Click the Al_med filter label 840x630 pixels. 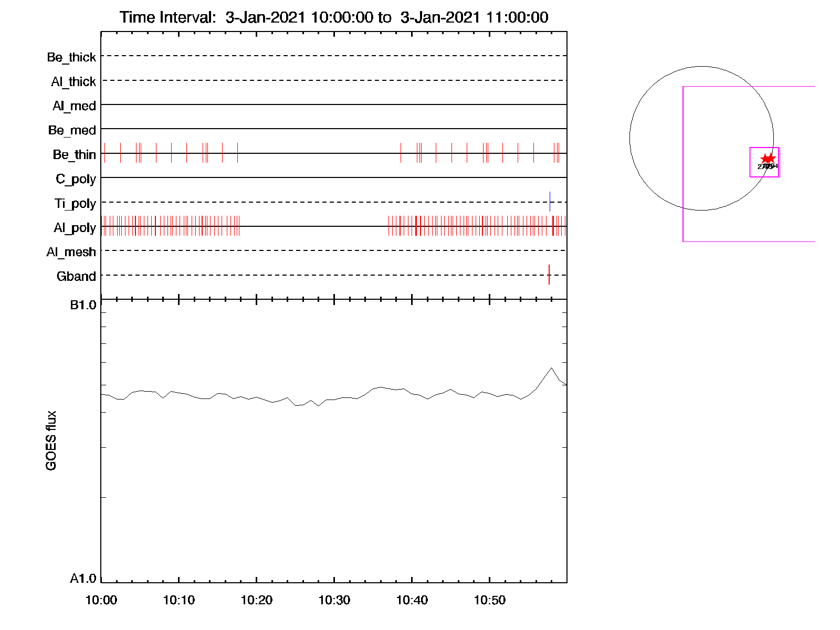[74, 106]
